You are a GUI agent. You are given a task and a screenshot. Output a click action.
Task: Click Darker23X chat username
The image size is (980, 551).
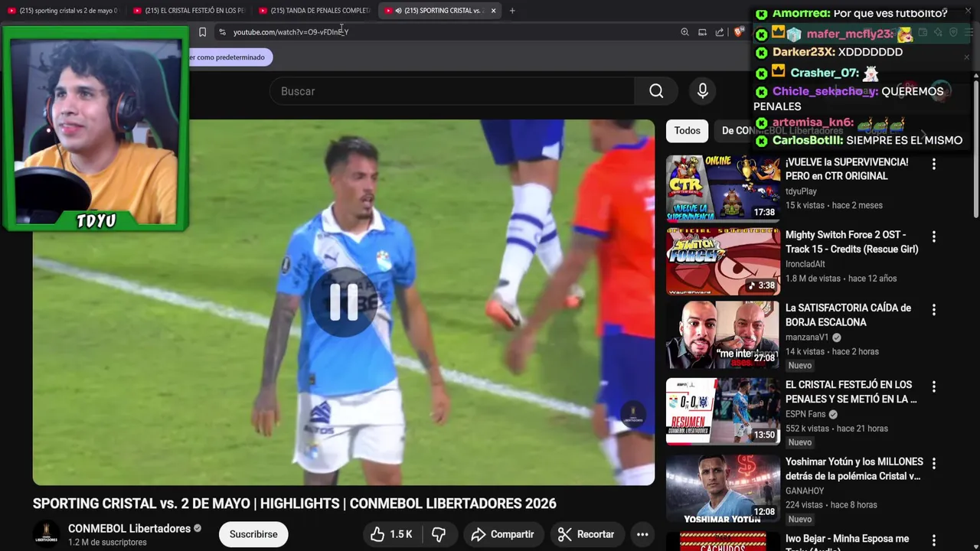coord(804,52)
